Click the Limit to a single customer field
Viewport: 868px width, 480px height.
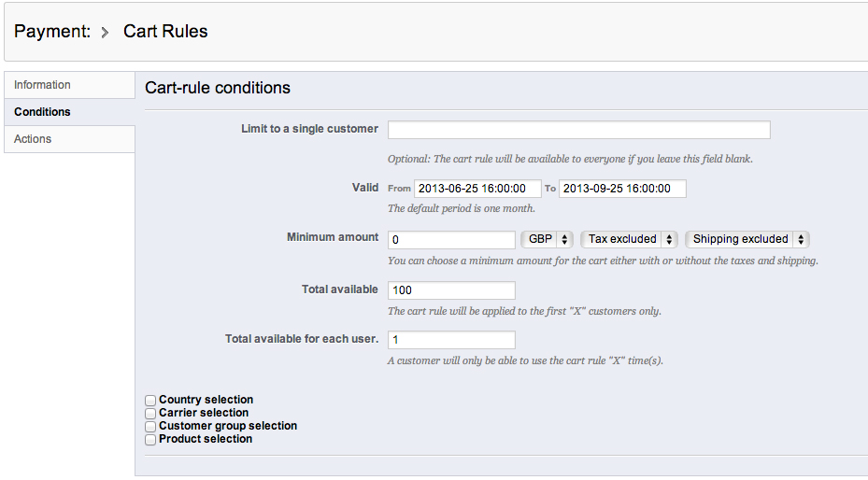(x=578, y=130)
